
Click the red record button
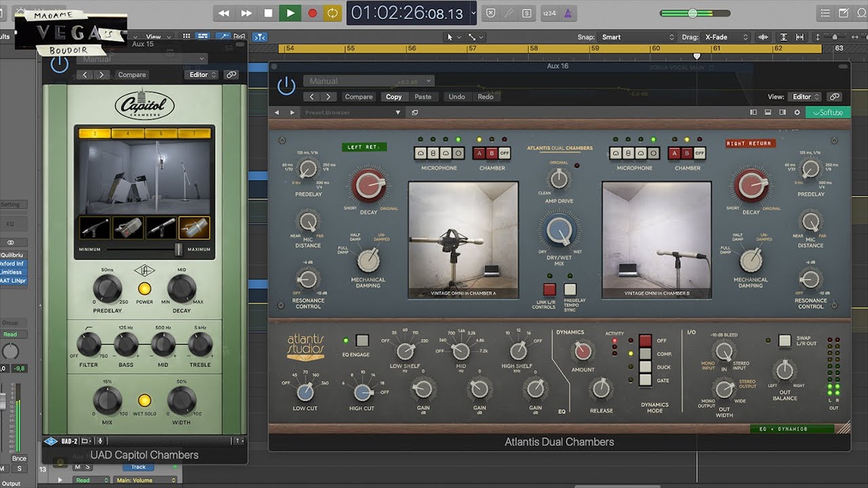coord(313,13)
